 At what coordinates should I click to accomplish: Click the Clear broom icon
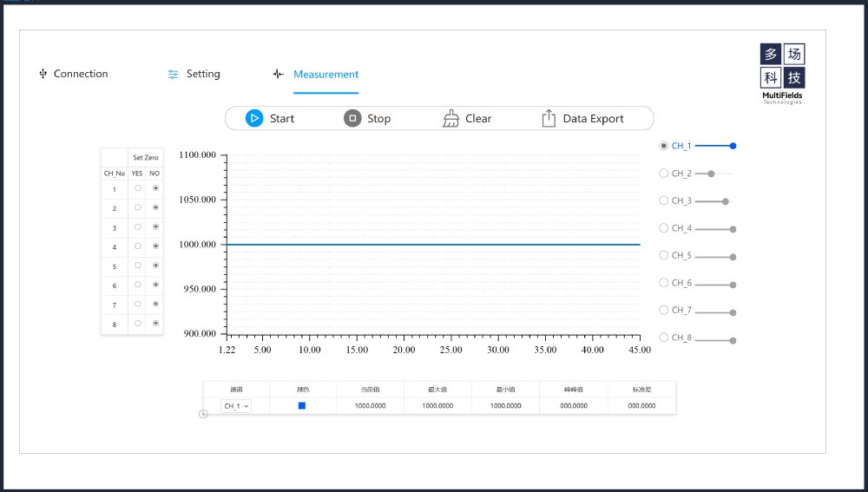[450, 119]
